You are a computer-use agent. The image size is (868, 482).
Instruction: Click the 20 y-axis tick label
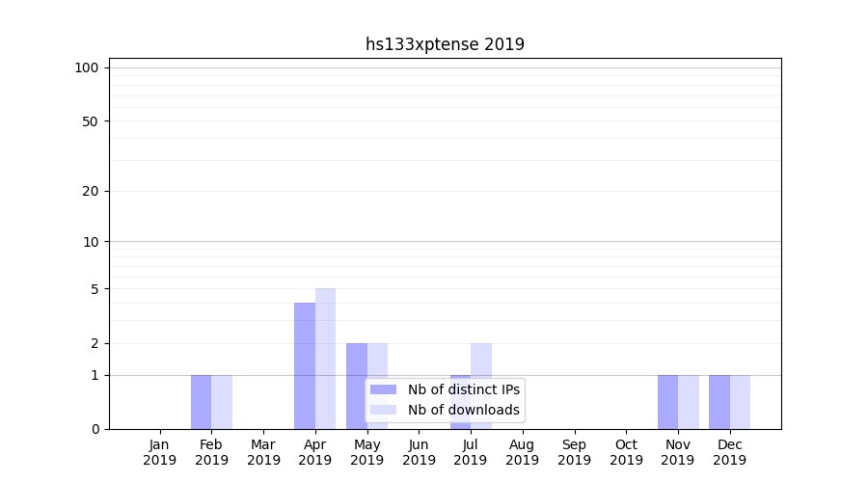tap(91, 191)
